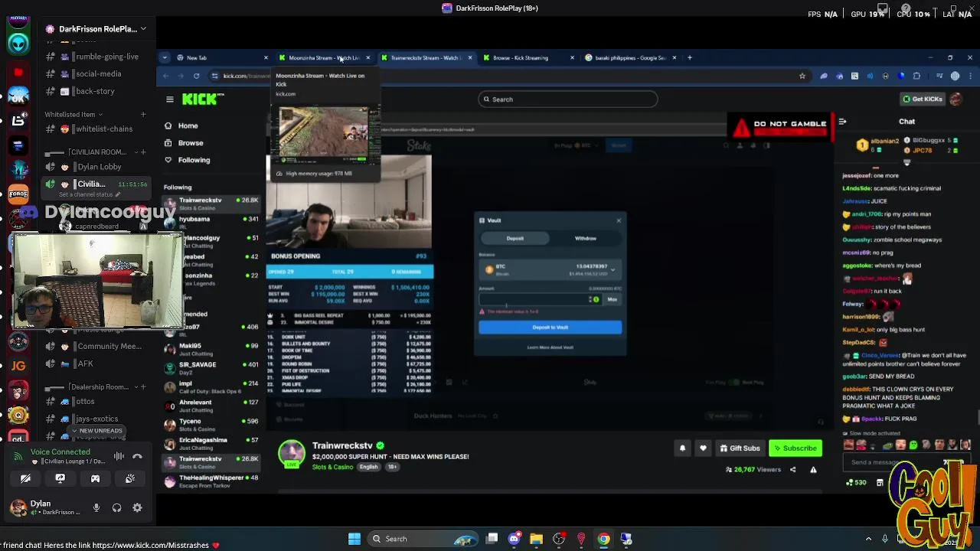The height and width of the screenshot is (551, 980).
Task: Disconnect from Discord voice call
Action: click(x=137, y=457)
